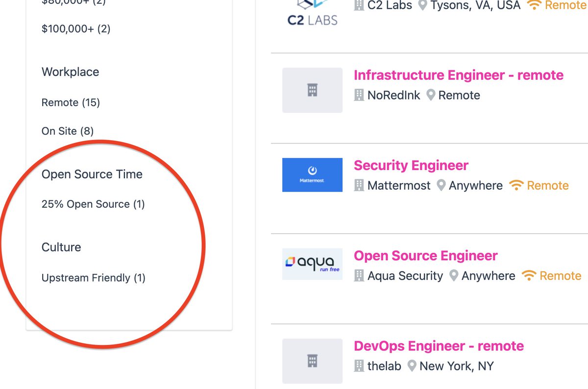Click the building icon beside Aqua Security
The width and height of the screenshot is (588, 389).
[359, 276]
